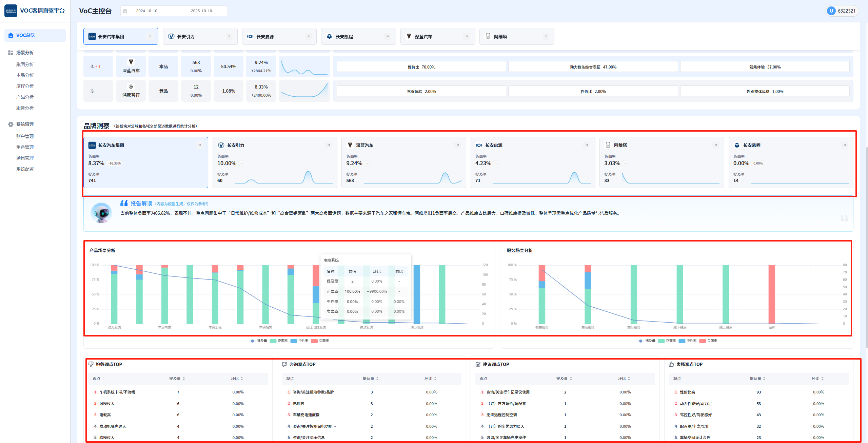Click the start date field 2024-10-10
The image size is (868, 443).
pos(146,11)
